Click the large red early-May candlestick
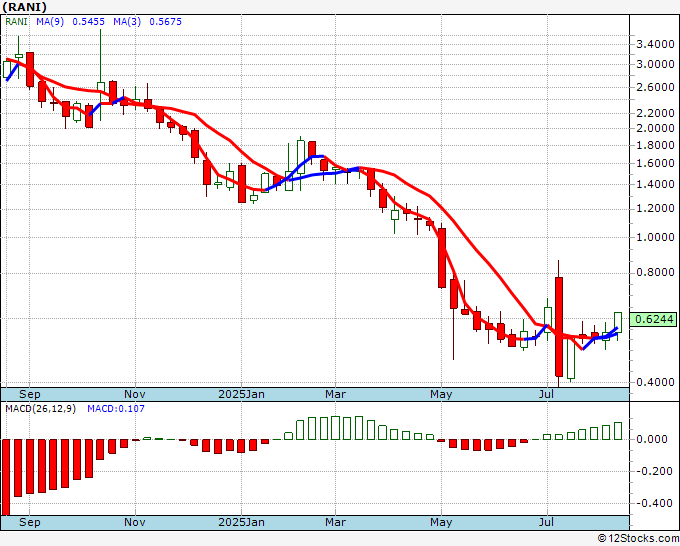This screenshot has width=680, height=546. (x=442, y=258)
